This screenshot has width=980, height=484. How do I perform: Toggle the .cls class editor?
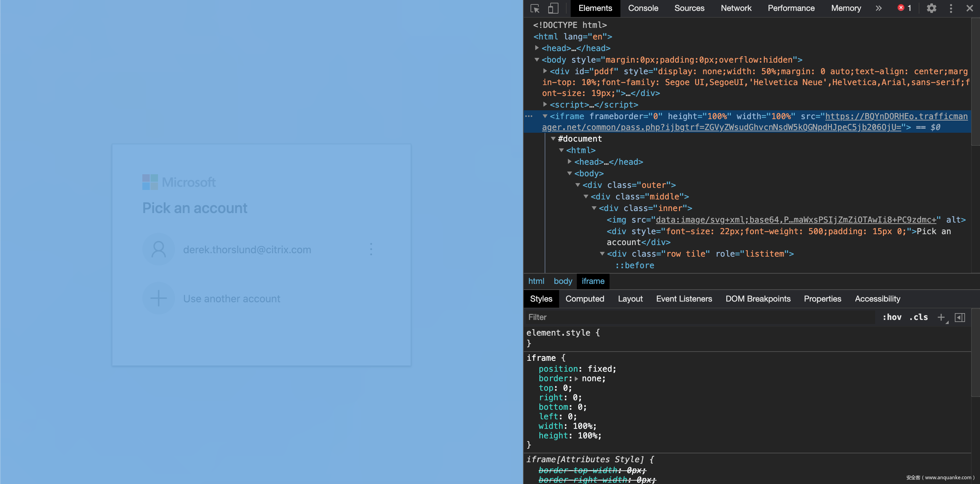click(x=918, y=318)
